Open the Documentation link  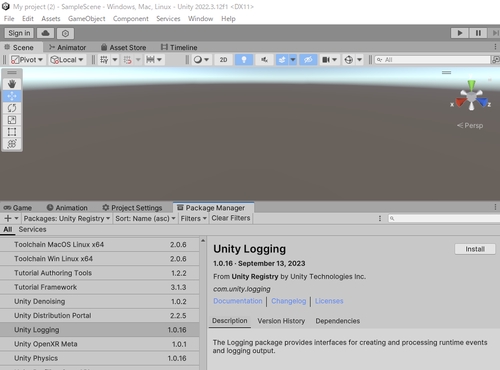tap(238, 301)
